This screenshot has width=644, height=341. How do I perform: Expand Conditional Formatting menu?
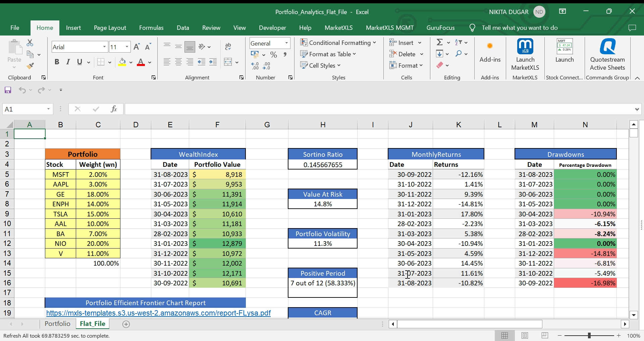[x=338, y=43]
